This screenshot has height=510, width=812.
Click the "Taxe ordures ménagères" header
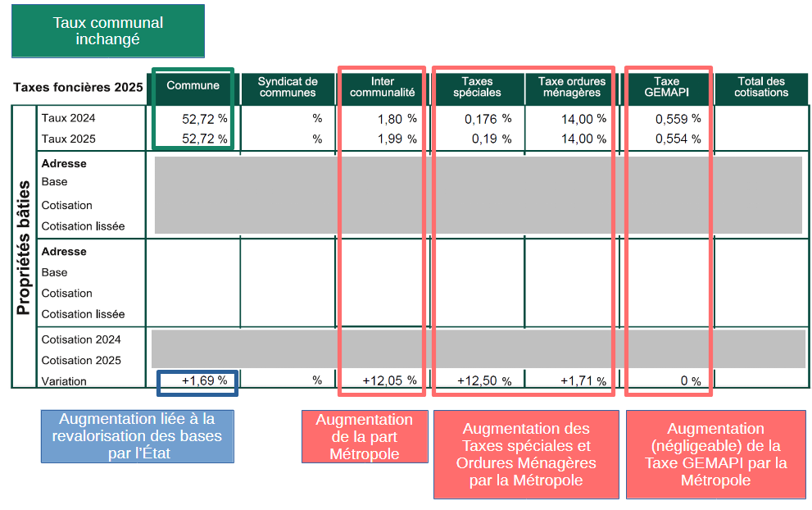tap(571, 87)
